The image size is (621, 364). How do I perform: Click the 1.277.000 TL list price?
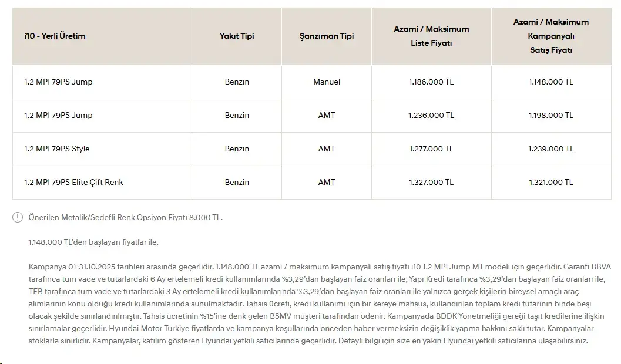point(431,149)
